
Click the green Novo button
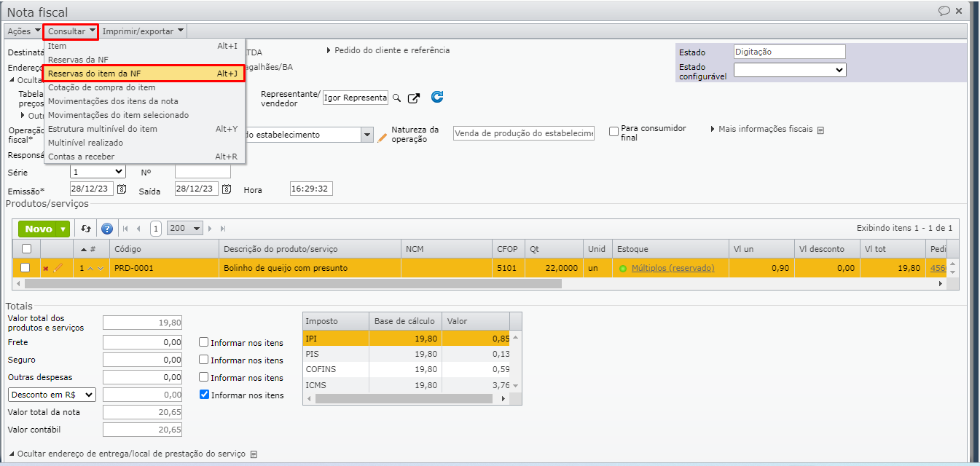coord(39,229)
